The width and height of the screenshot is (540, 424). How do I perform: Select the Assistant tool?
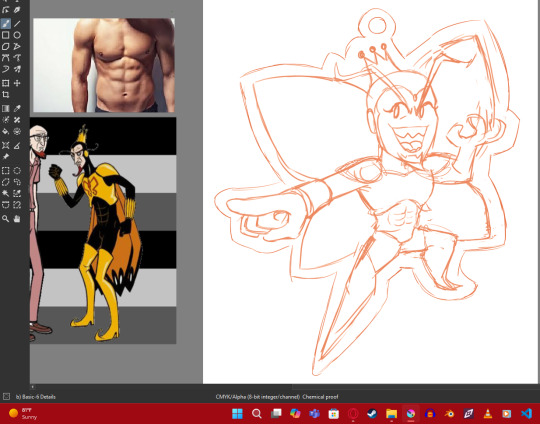pos(6,145)
